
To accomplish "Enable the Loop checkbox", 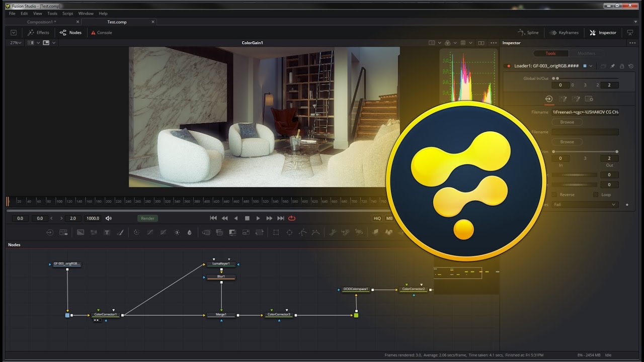I will pyautogui.click(x=596, y=195).
